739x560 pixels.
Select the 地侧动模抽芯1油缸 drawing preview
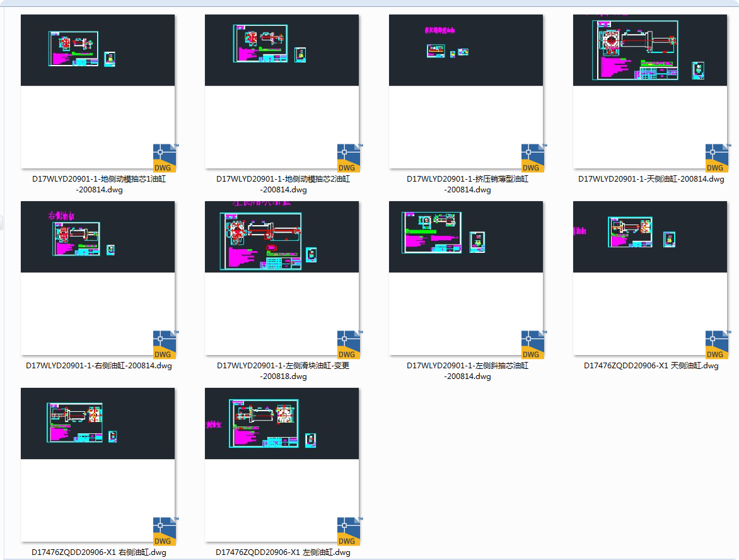pyautogui.click(x=98, y=50)
